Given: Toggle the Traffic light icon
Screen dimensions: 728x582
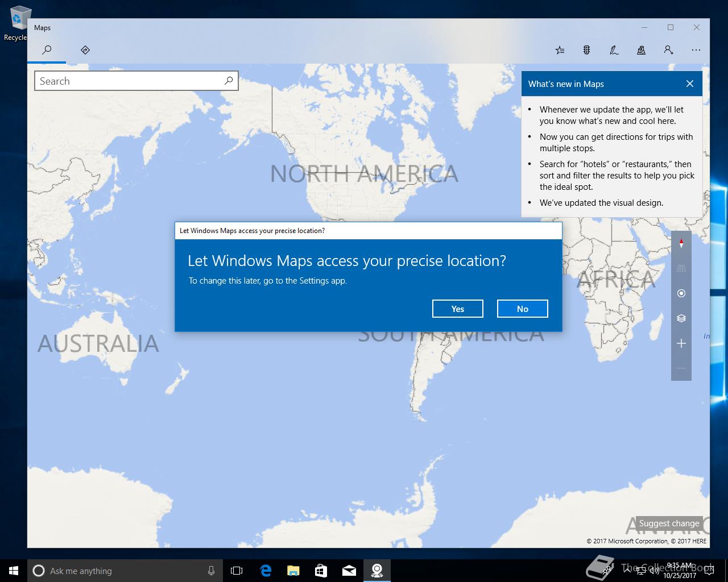Looking at the screenshot, I should pyautogui.click(x=586, y=50).
